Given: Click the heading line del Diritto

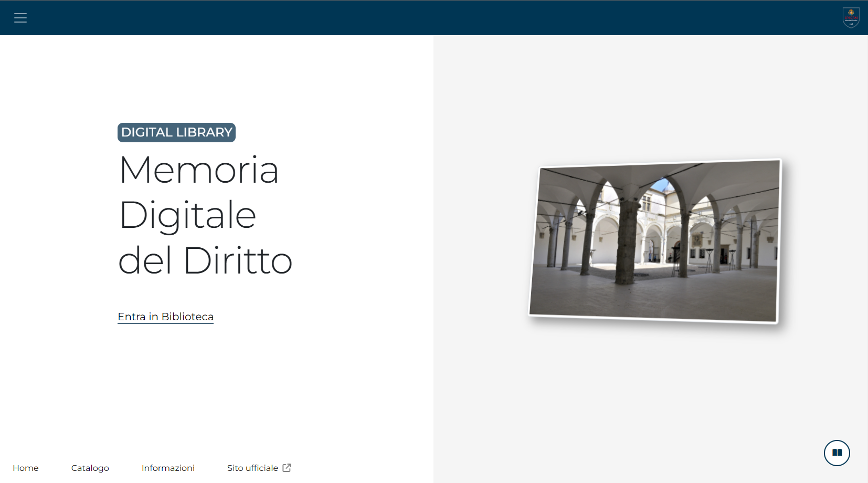Looking at the screenshot, I should (205, 260).
